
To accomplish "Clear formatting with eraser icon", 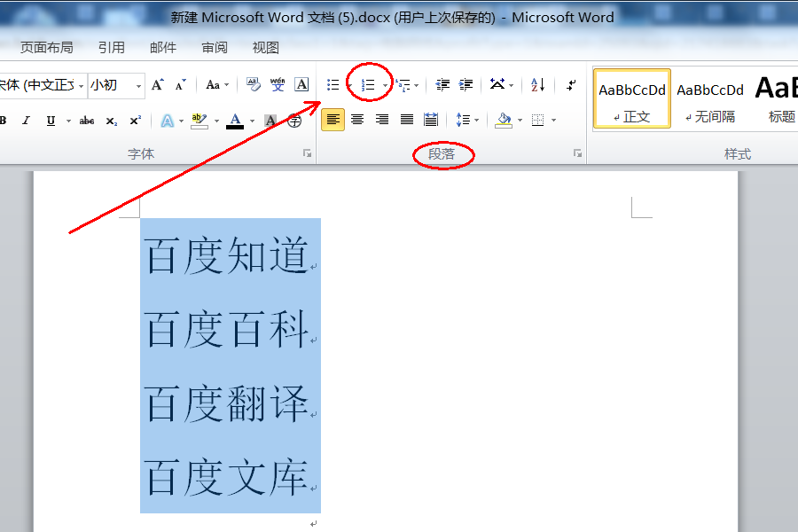I will pos(253,84).
